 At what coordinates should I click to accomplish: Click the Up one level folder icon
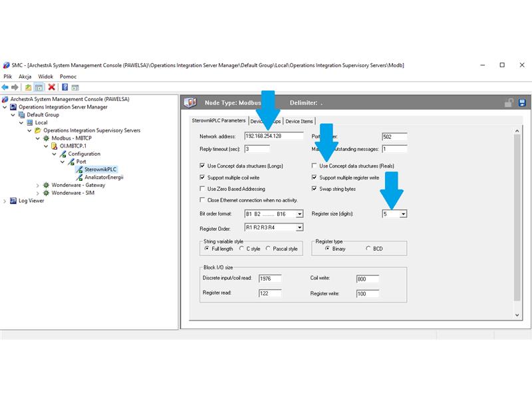tap(28, 88)
